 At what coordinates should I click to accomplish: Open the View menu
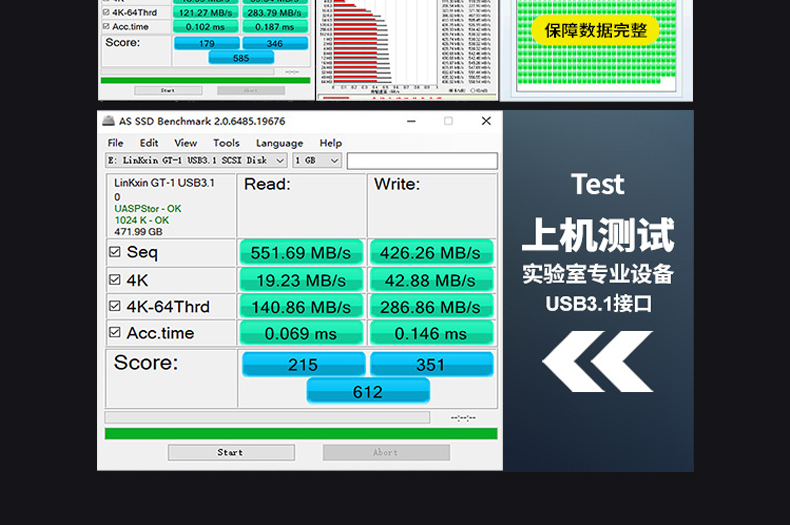tap(185, 143)
